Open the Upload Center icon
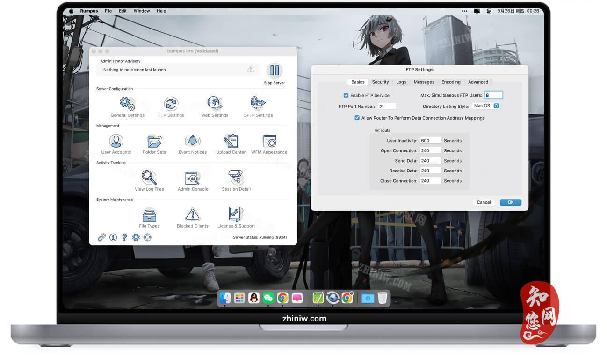The image size is (607, 364). click(231, 141)
